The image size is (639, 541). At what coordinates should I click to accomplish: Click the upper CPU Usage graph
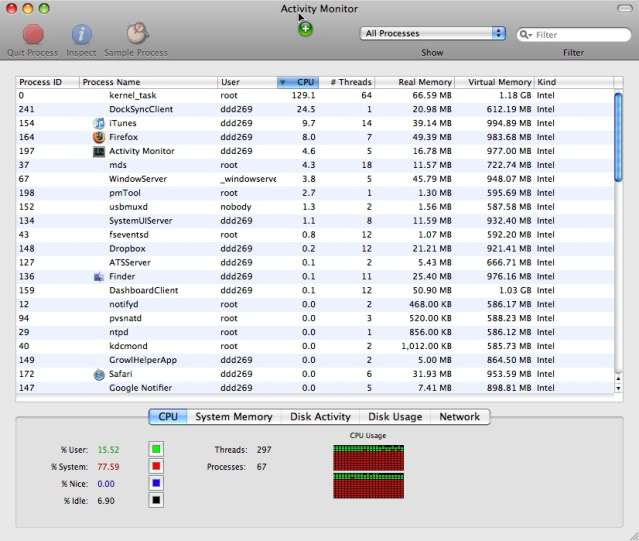click(x=368, y=458)
